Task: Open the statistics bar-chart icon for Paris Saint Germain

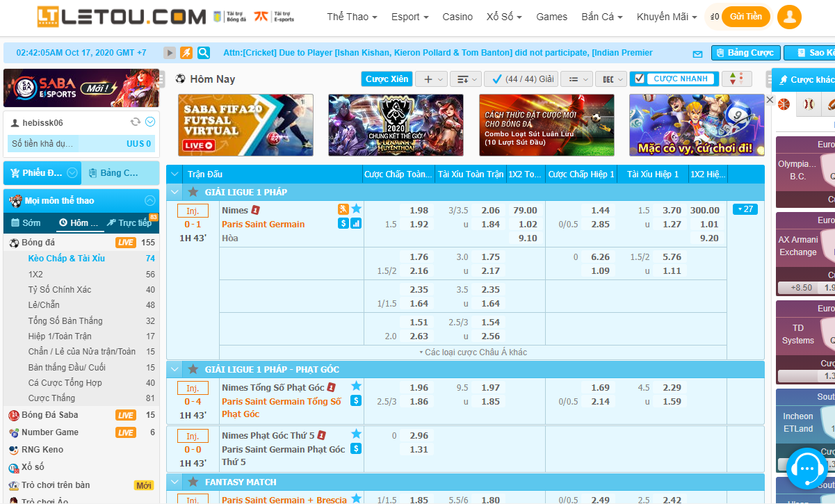Action: tap(356, 223)
